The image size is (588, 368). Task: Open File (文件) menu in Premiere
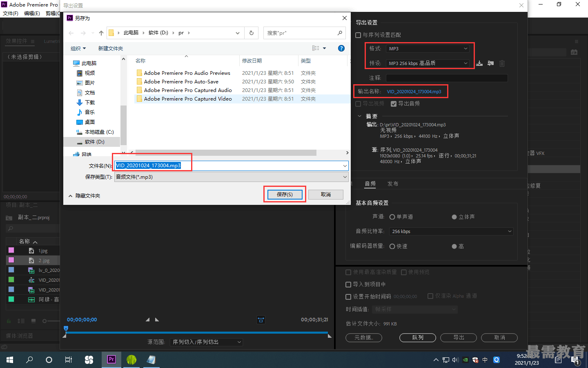[x=11, y=13]
